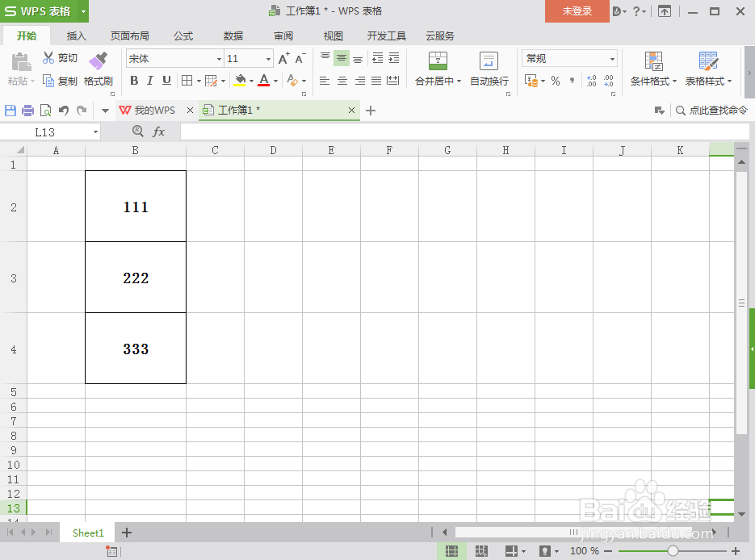Image resolution: width=755 pixels, height=560 pixels.
Task: Expand the fill color dropdown arrow
Action: click(x=251, y=81)
